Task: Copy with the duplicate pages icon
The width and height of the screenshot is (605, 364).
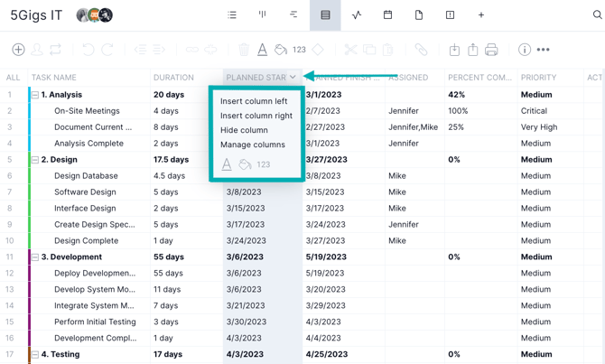Action: pyautogui.click(x=369, y=50)
